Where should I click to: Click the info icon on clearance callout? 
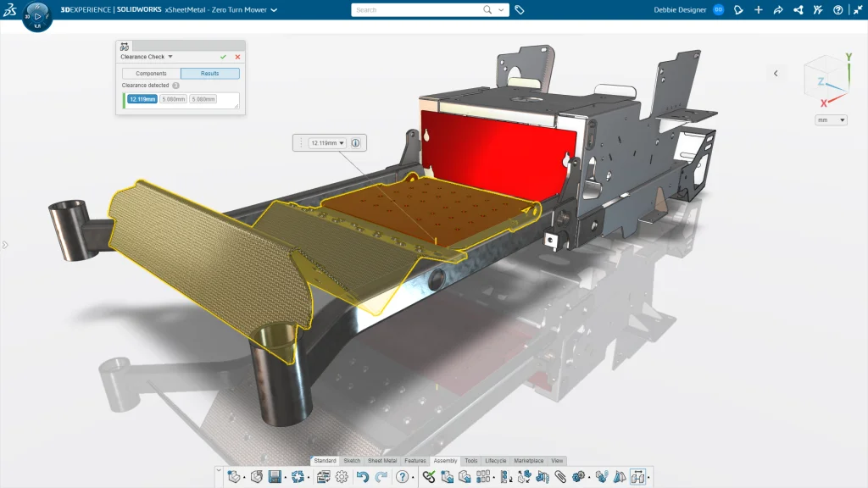355,143
